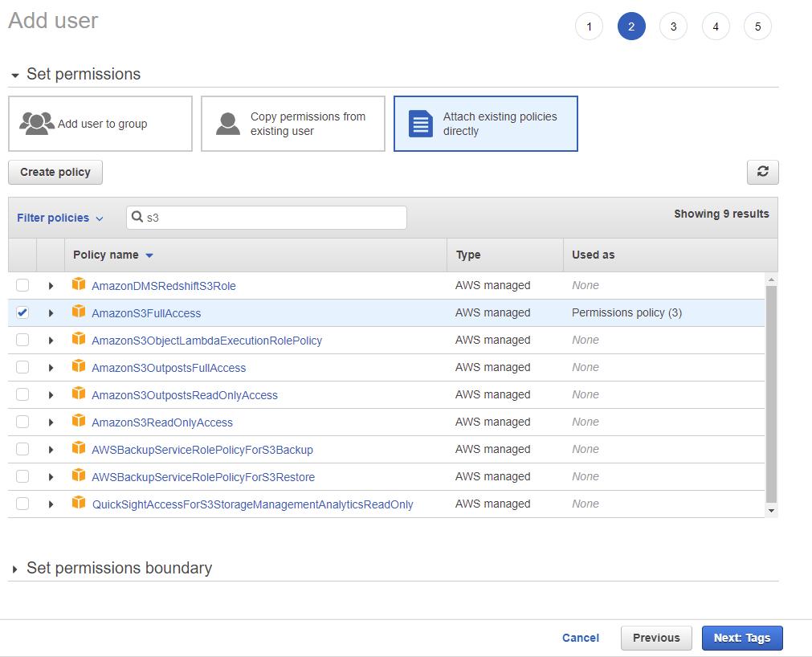Image resolution: width=812 pixels, height=657 pixels.
Task: Select the Add user to group option
Action: coord(100,124)
